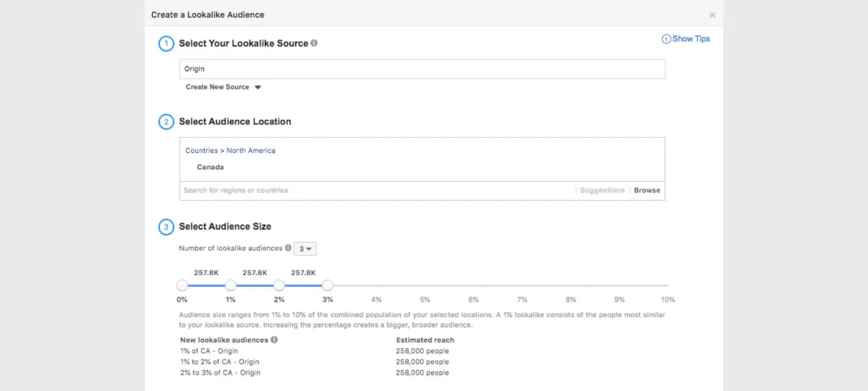Click the Select Audience Size heading
868x391 pixels.
click(225, 226)
